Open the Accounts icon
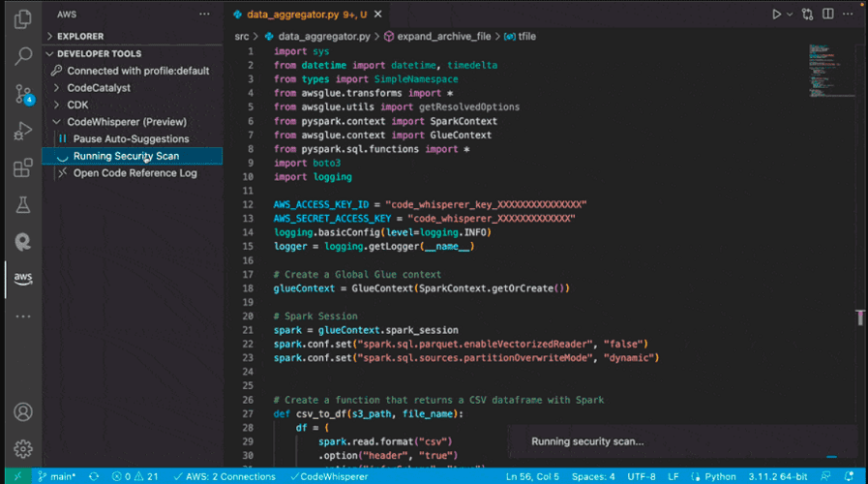Viewport: 868px width, 484px height. (x=22, y=412)
